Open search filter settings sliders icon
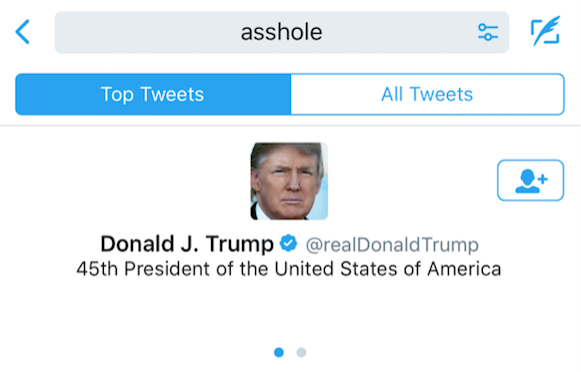Screen dimensions: 581x372 pyautogui.click(x=488, y=32)
